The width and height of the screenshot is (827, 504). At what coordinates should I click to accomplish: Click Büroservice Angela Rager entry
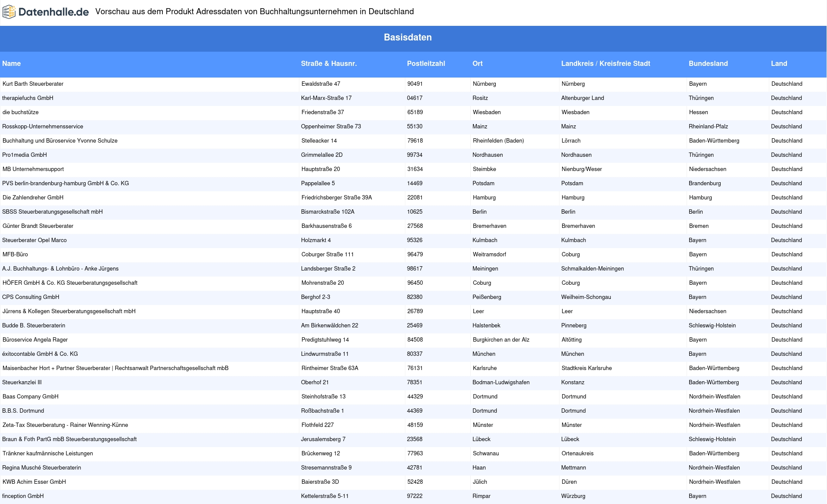click(x=35, y=339)
